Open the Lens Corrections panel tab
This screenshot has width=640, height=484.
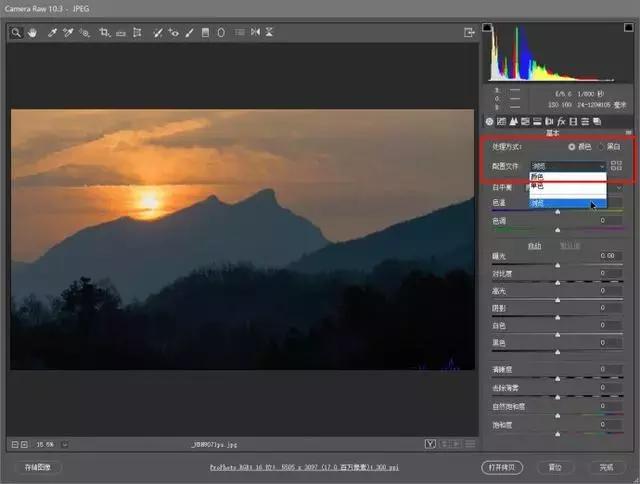[x=549, y=122]
